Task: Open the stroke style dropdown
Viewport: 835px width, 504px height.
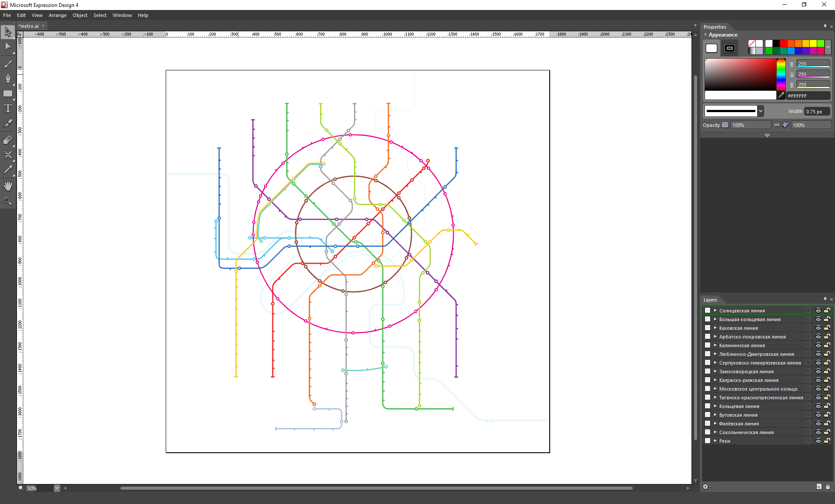Action: click(761, 111)
